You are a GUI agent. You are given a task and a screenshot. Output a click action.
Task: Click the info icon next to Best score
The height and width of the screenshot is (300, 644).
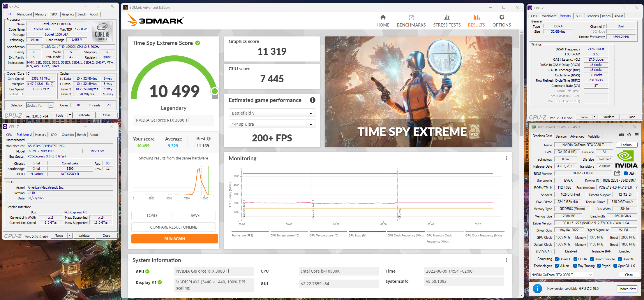pos(209,139)
